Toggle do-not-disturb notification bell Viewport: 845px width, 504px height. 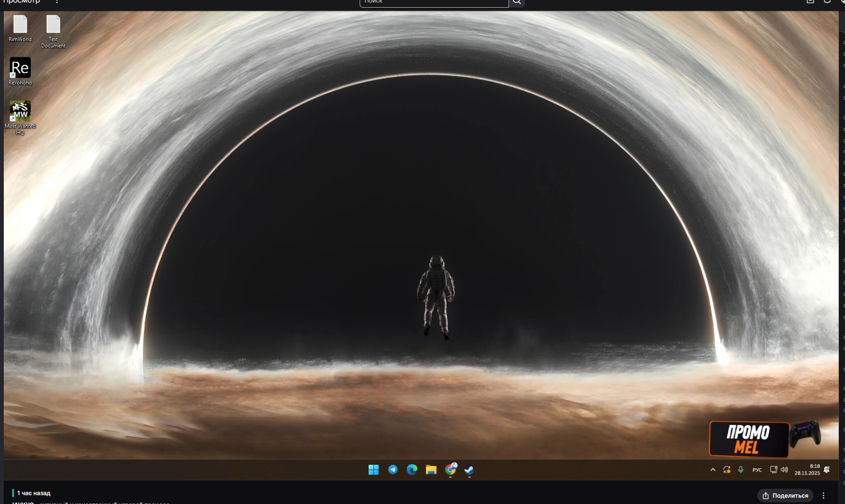[x=827, y=469]
